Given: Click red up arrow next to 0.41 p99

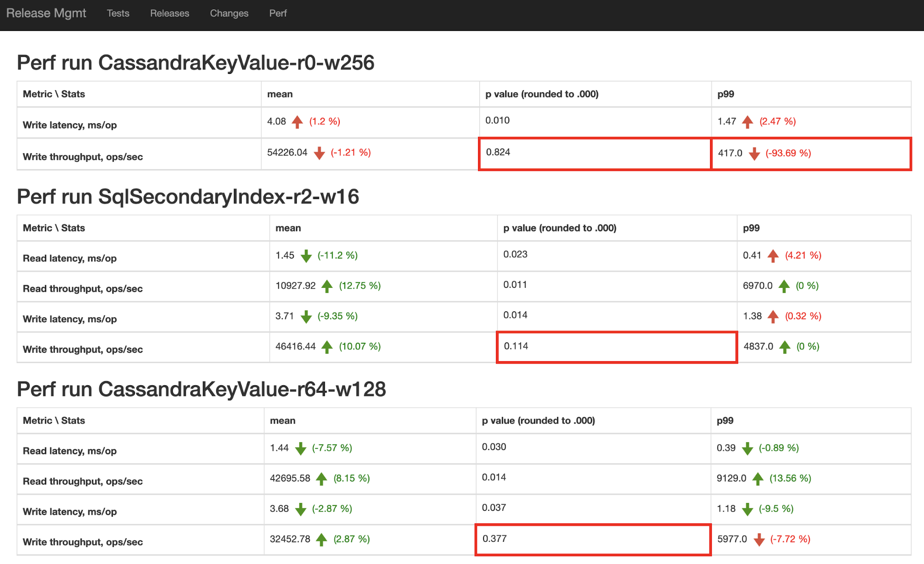Looking at the screenshot, I should (773, 256).
